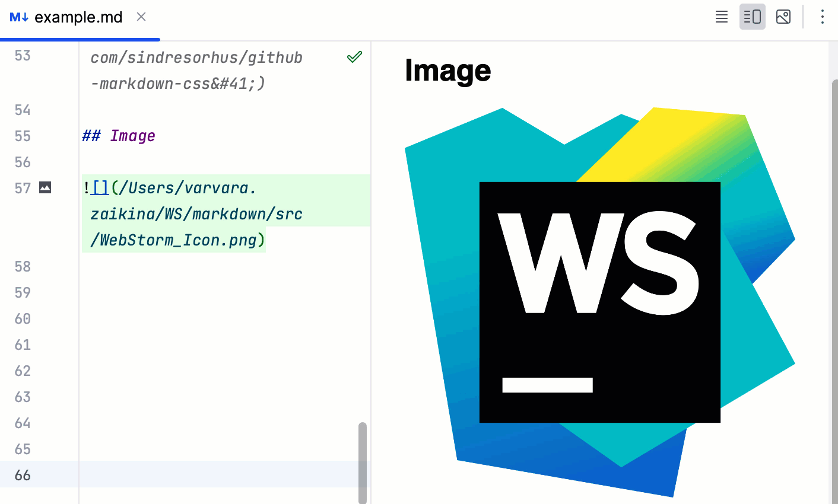Switch to editor-only view
838x504 pixels.
pos(721,17)
